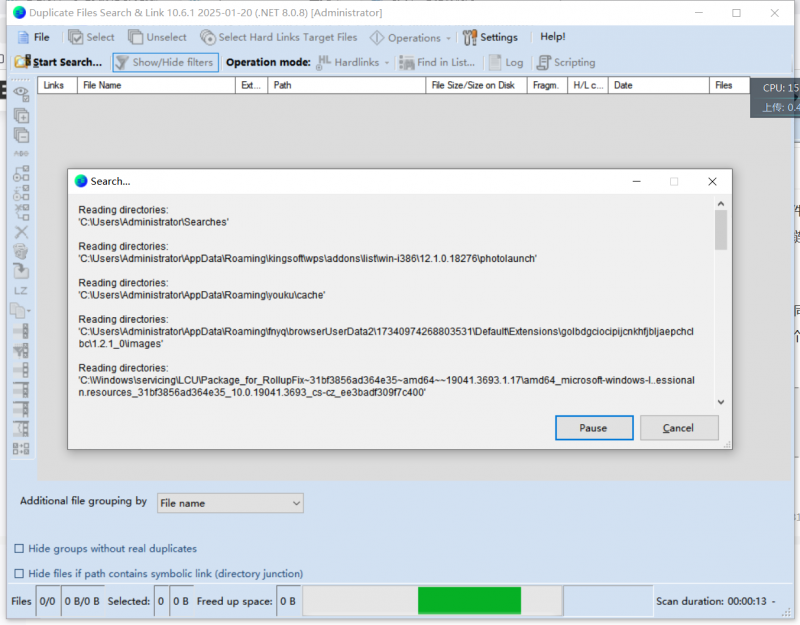Open the File menu
Image resolution: width=800 pixels, height=625 pixels.
pyautogui.click(x=35, y=36)
